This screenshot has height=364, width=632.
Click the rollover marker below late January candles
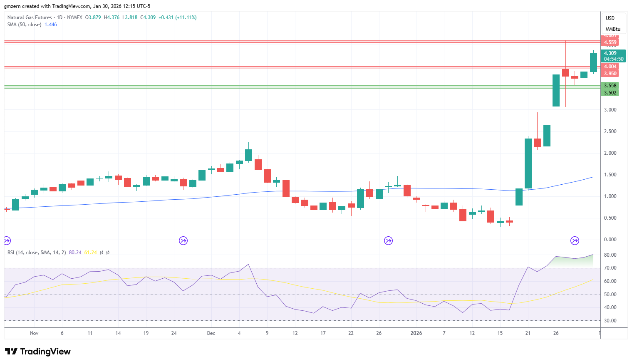[x=575, y=240]
